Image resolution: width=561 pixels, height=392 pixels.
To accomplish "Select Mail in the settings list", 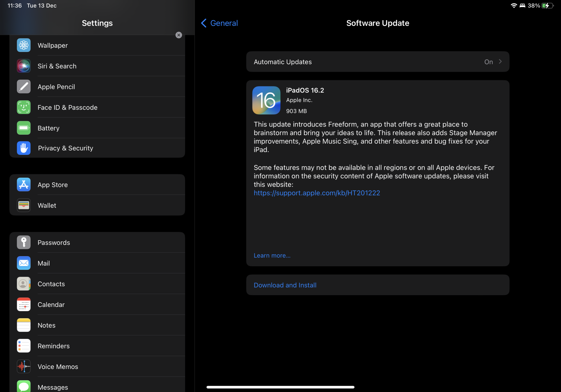I will coord(44,263).
